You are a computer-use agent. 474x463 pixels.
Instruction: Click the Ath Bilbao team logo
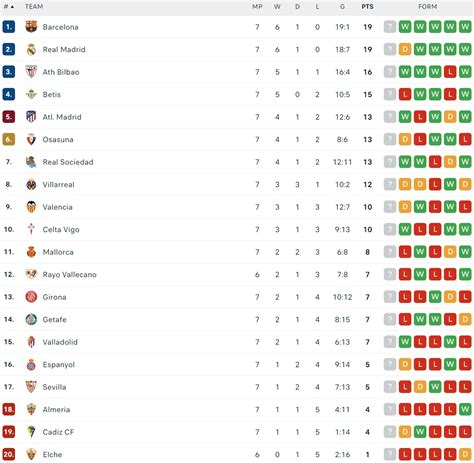31,72
